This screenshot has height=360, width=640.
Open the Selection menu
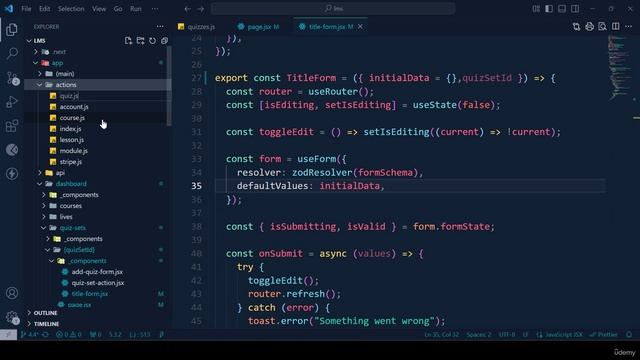click(71, 9)
